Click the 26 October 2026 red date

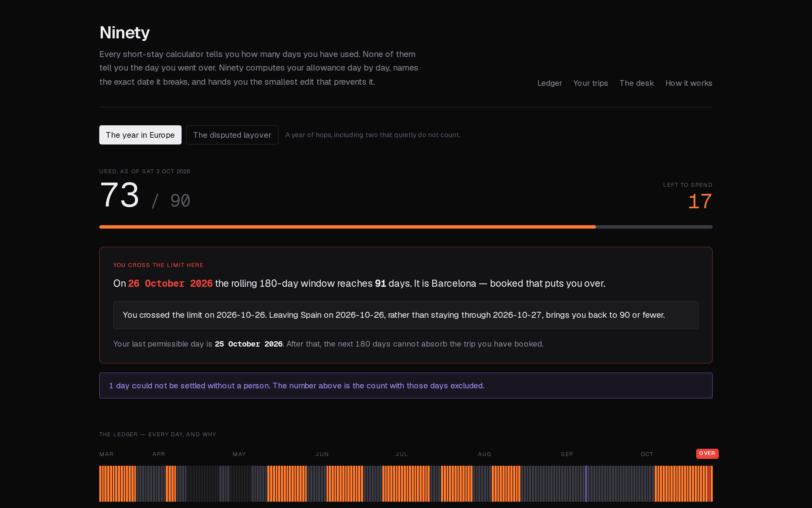170,283
